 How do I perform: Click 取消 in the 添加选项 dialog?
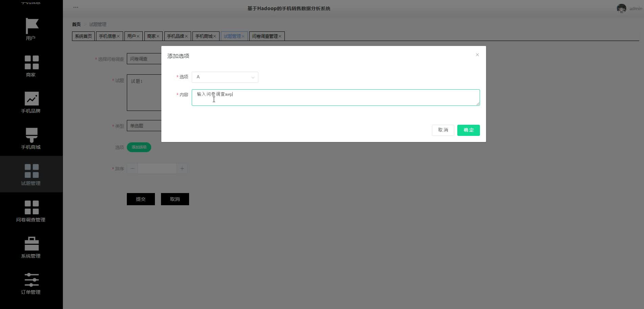click(443, 130)
